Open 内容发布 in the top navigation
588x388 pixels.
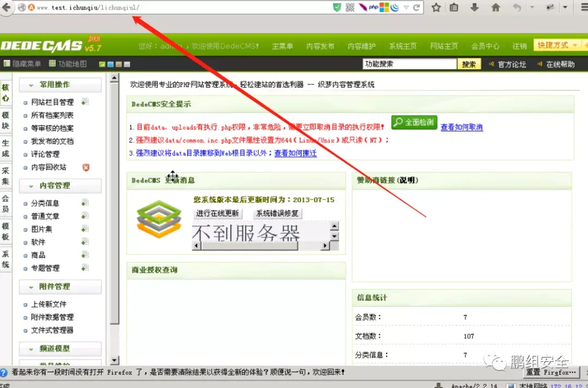point(320,46)
